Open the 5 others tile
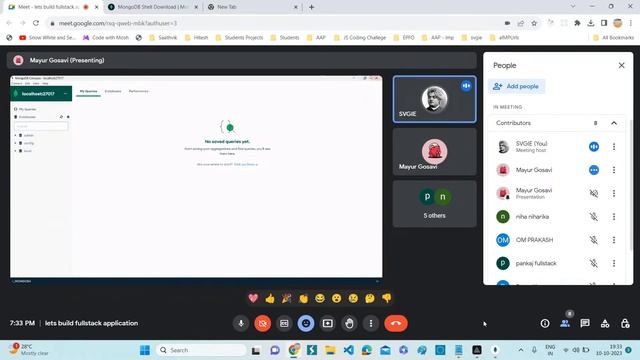 pos(434,204)
